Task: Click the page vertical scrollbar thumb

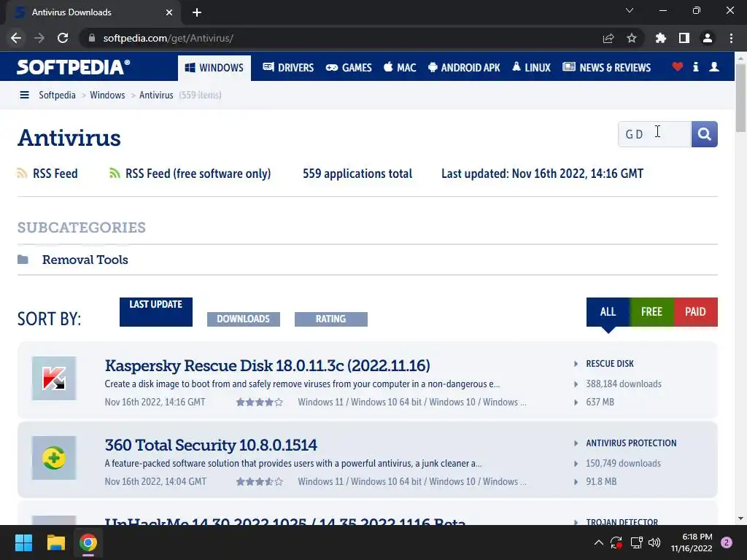Action: [741, 98]
